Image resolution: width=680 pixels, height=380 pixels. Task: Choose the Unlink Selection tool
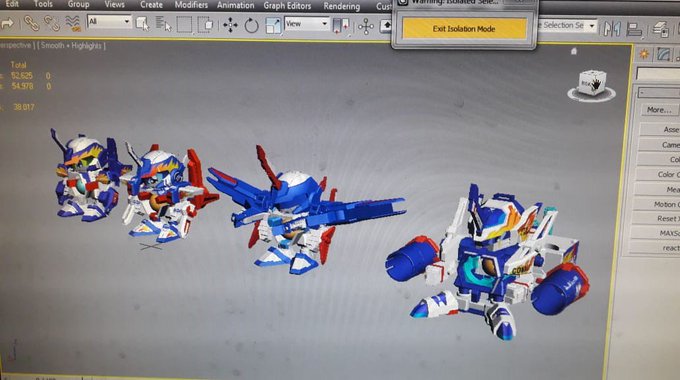pyautogui.click(x=52, y=23)
